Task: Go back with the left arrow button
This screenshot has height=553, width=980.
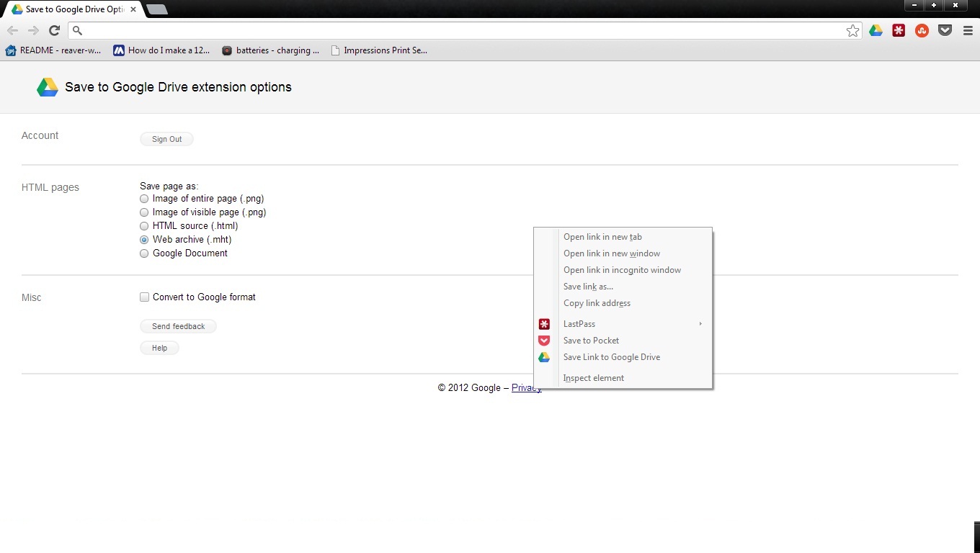Action: 12,30
